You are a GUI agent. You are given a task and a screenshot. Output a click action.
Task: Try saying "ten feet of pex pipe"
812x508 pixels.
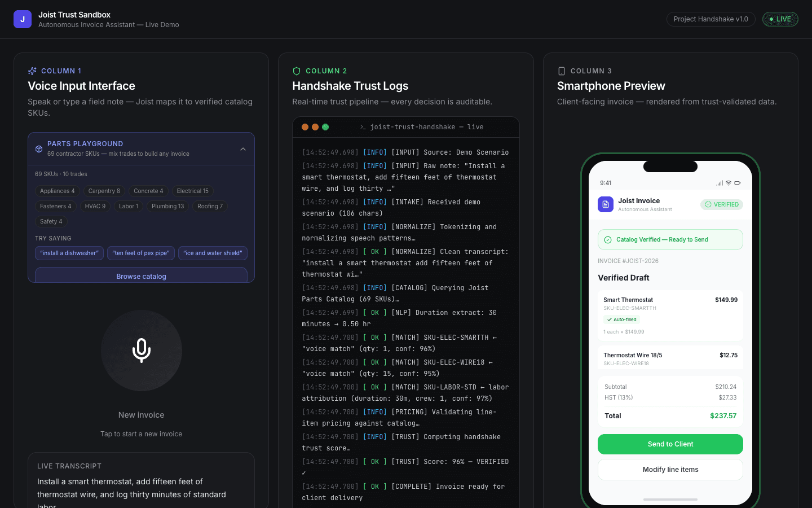click(x=141, y=253)
